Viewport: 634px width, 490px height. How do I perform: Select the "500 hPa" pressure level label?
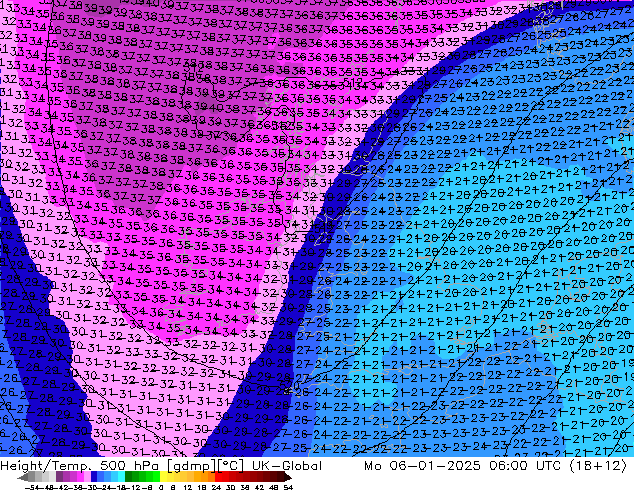pos(129,466)
